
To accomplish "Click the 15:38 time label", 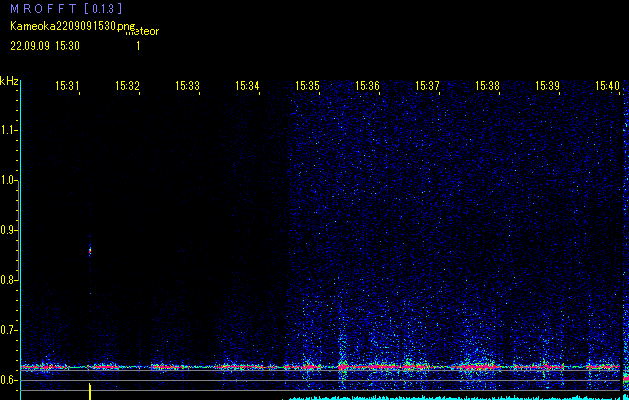I will [487, 85].
